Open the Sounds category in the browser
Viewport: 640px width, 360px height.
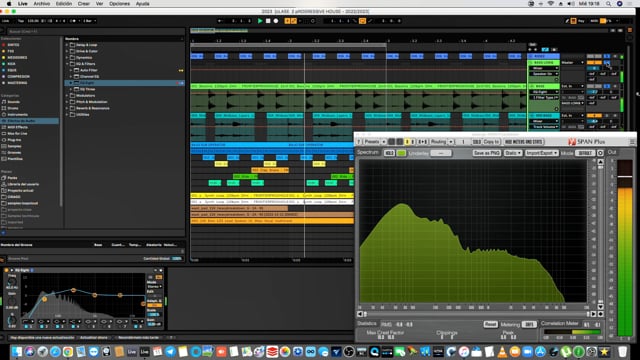tap(13, 102)
